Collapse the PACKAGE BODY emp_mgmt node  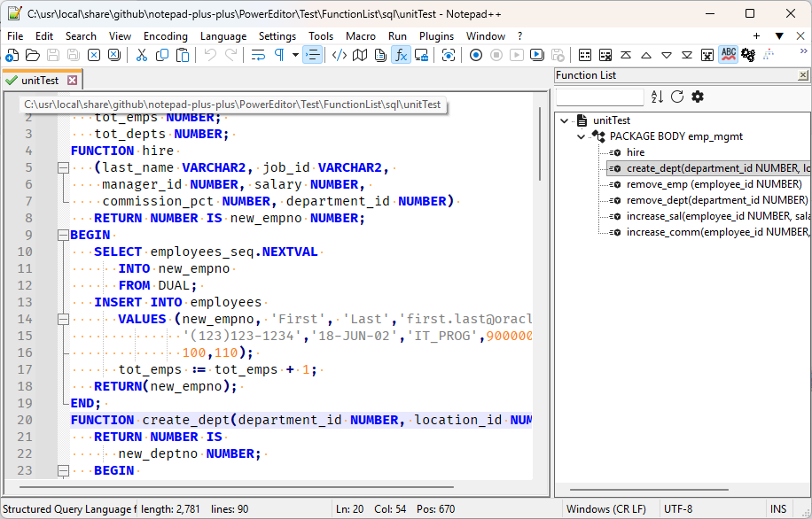click(x=582, y=137)
